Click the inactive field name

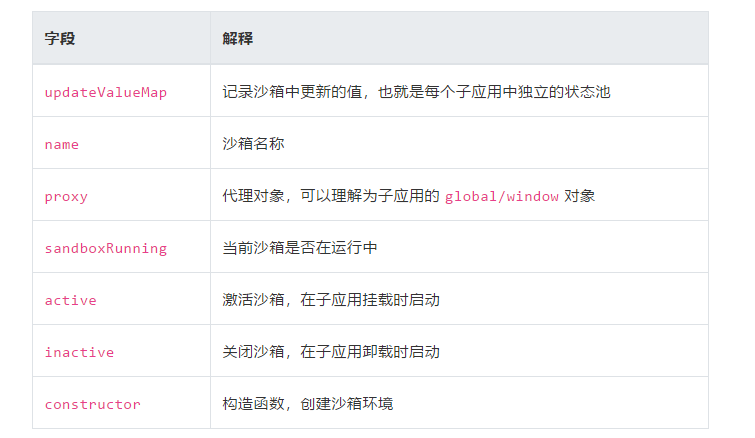(79, 352)
